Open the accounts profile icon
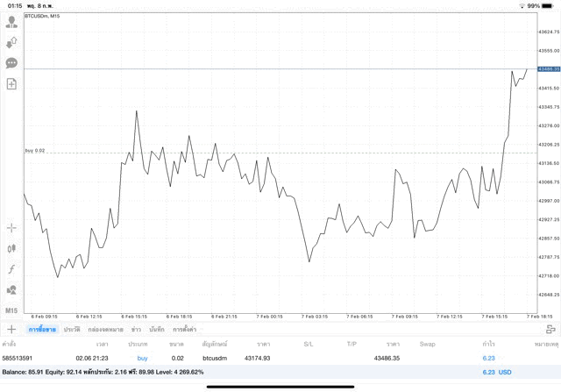Screen dimensions: 561x392 click(x=11, y=21)
